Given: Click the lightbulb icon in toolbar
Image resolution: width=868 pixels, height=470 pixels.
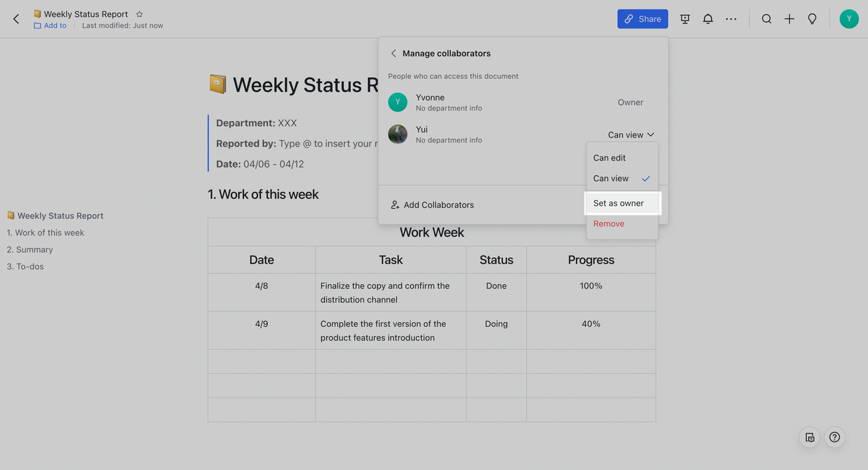Looking at the screenshot, I should click(812, 19).
